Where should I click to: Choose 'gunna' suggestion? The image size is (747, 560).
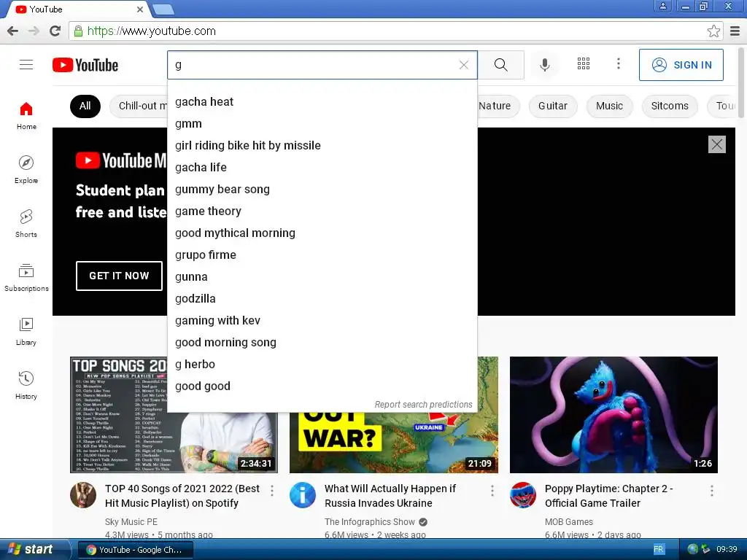point(322,277)
